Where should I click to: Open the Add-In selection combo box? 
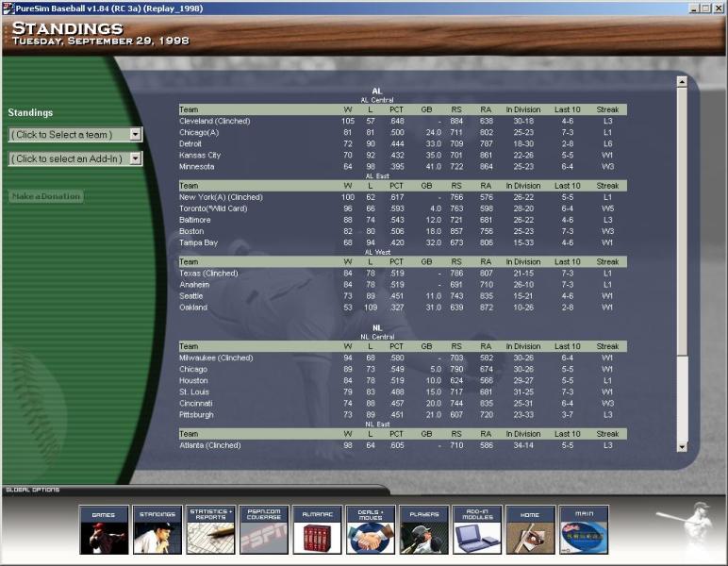click(75, 158)
